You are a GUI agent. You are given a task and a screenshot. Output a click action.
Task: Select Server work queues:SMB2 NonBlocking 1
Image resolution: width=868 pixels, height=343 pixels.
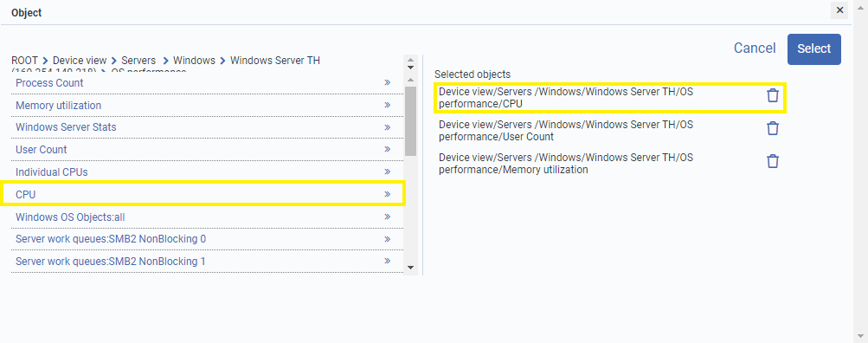click(111, 262)
